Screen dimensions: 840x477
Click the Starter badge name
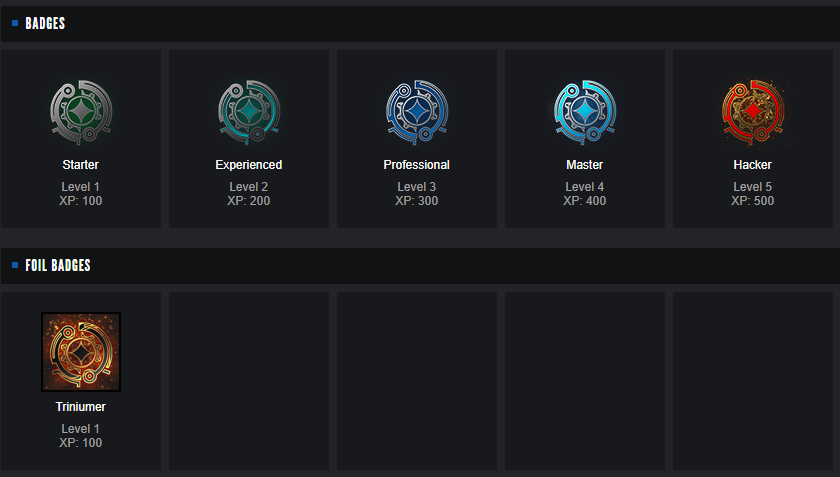pyautogui.click(x=81, y=165)
